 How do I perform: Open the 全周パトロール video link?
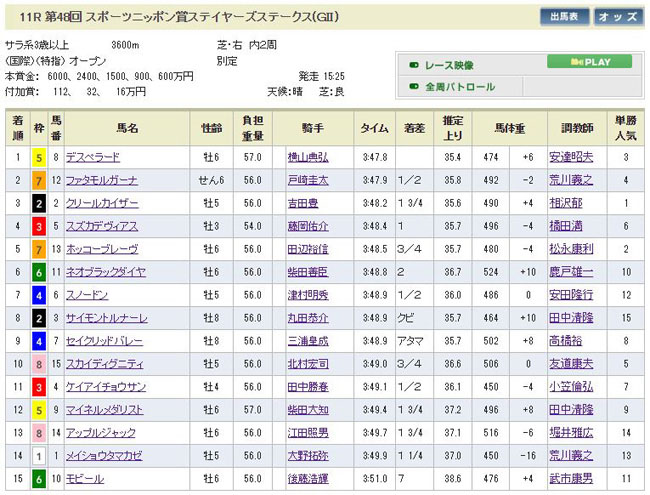point(460,87)
